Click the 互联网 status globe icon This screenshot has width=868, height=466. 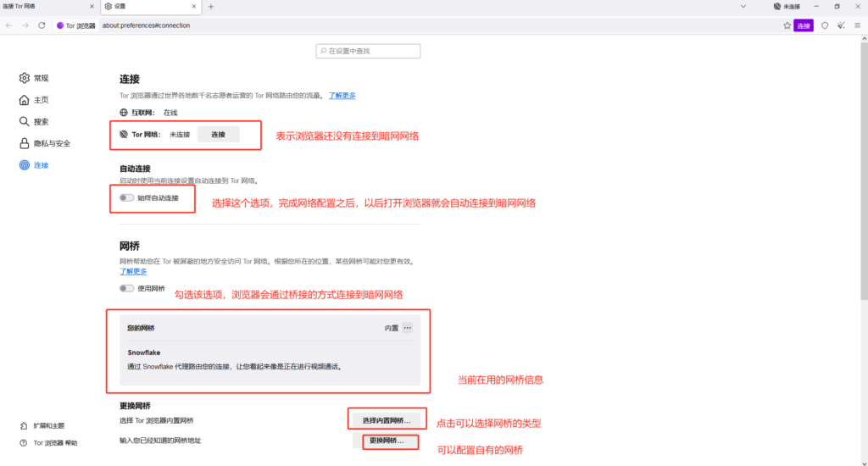pyautogui.click(x=124, y=113)
